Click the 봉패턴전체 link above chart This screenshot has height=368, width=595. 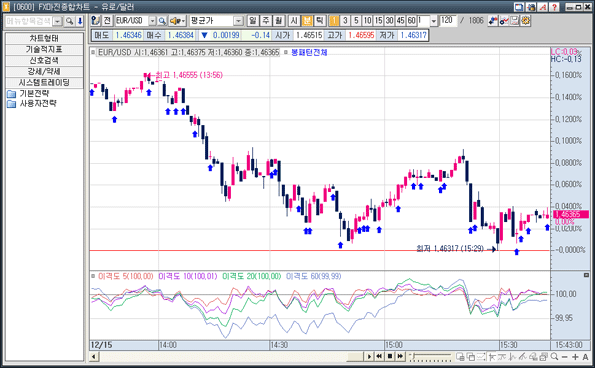coord(309,52)
